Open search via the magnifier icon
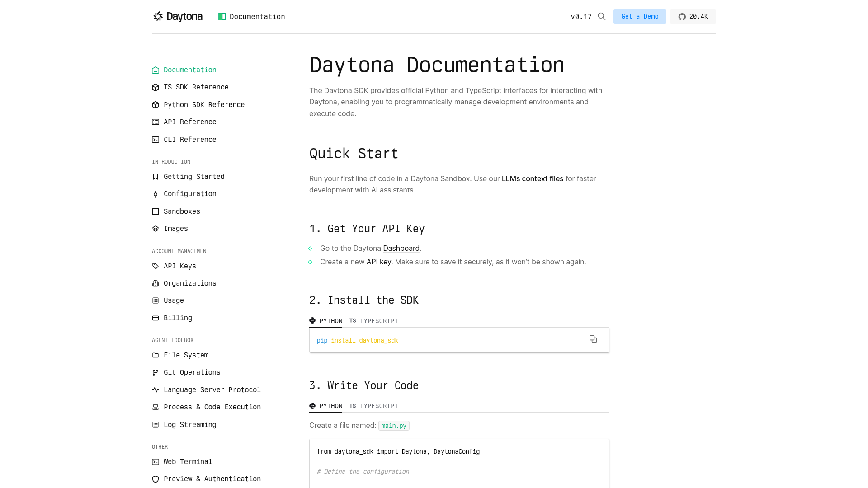Screen dimensions: 868x488 point(602,16)
